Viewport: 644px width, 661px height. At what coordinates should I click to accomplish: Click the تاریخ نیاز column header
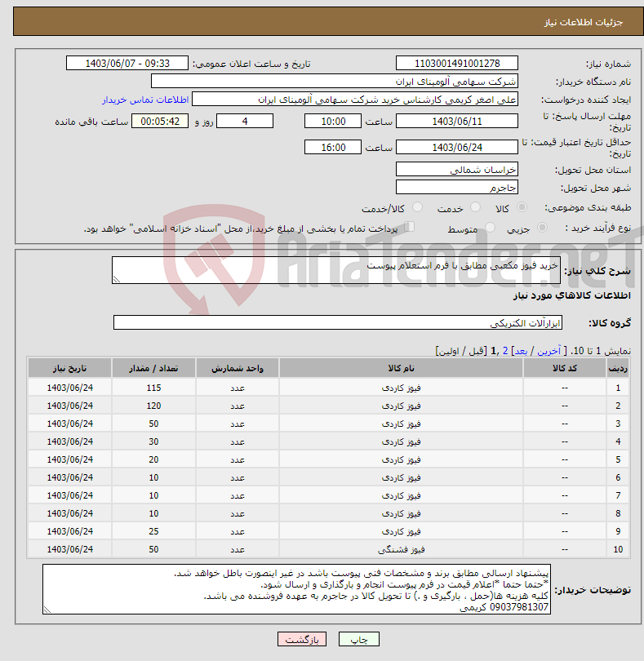pos(70,368)
